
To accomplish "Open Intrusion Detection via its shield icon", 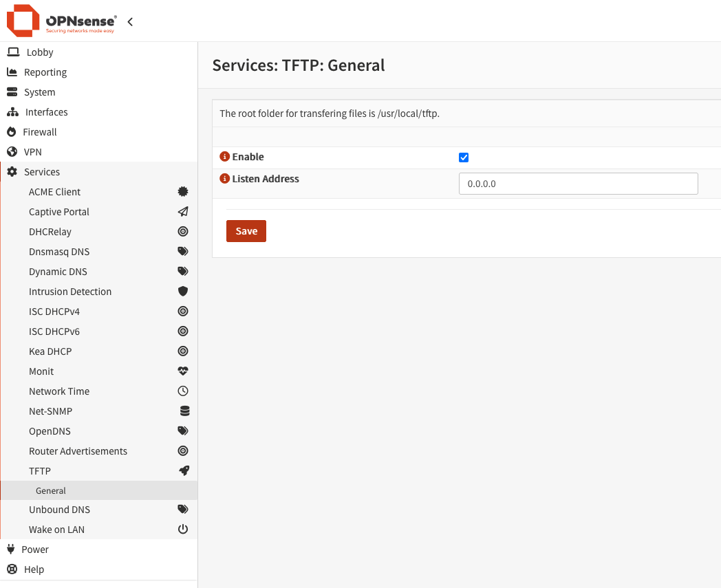I will (182, 291).
